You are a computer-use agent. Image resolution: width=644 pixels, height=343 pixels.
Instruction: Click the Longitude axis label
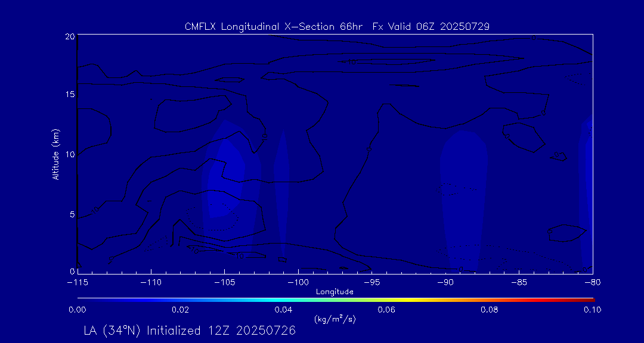click(335, 292)
